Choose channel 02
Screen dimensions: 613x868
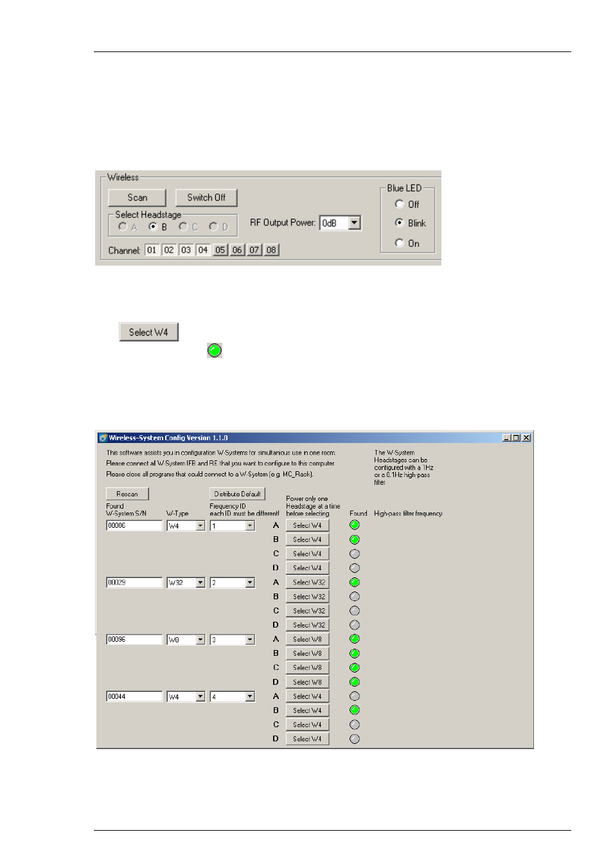point(169,249)
